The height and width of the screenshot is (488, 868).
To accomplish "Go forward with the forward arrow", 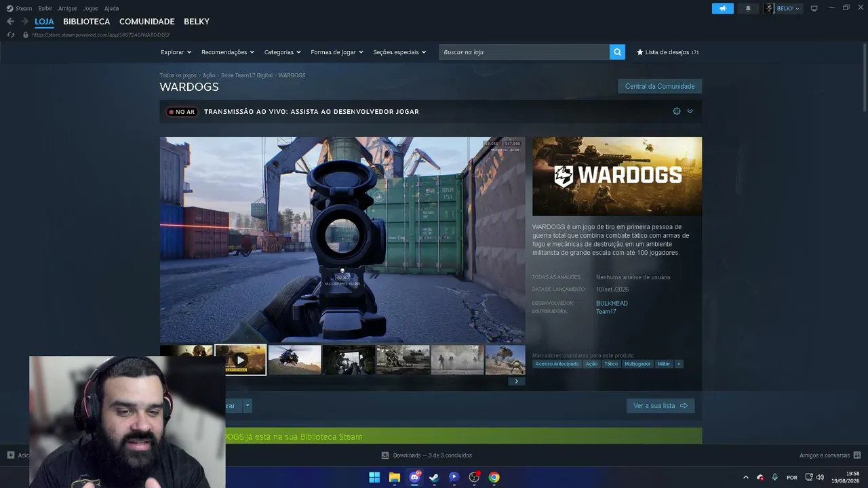I will click(24, 22).
